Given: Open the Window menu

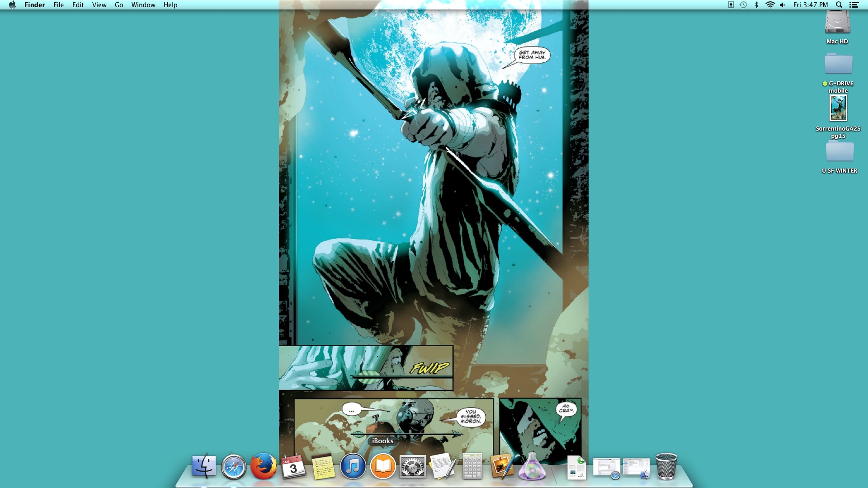Looking at the screenshot, I should tap(143, 5).
